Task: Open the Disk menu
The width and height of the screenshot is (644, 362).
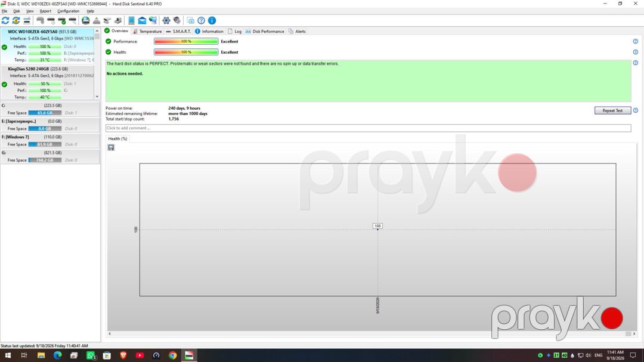Action: [17, 11]
